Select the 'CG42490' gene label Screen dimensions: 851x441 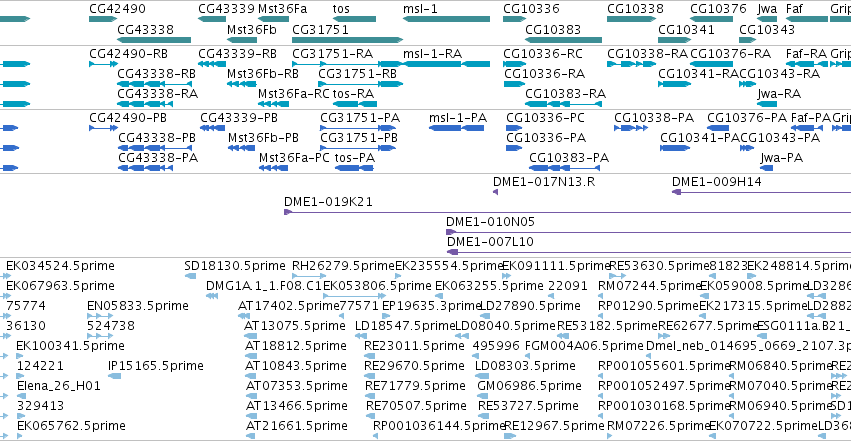point(117,9)
